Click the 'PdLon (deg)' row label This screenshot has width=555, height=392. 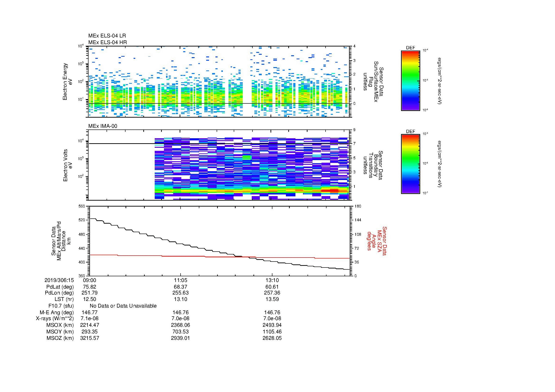60,293
